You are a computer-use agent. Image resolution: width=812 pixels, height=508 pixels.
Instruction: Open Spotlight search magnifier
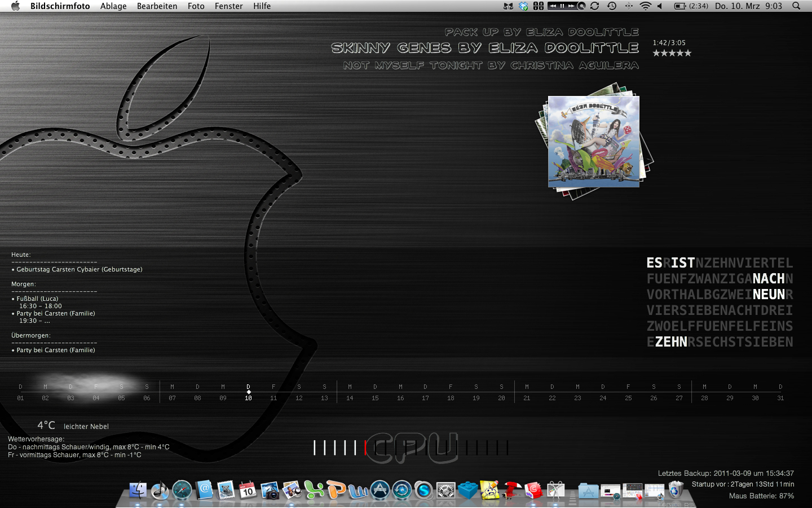[x=796, y=6]
